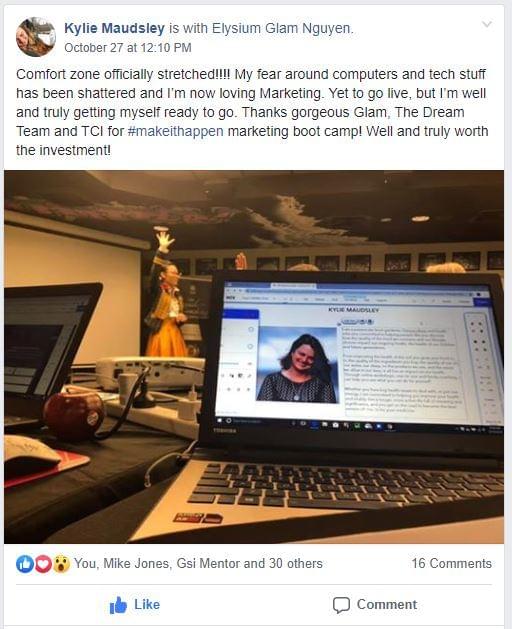The height and width of the screenshot is (629, 512).
Task: Click the blue thumbs-up reaction icon
Action: [x=24, y=564]
